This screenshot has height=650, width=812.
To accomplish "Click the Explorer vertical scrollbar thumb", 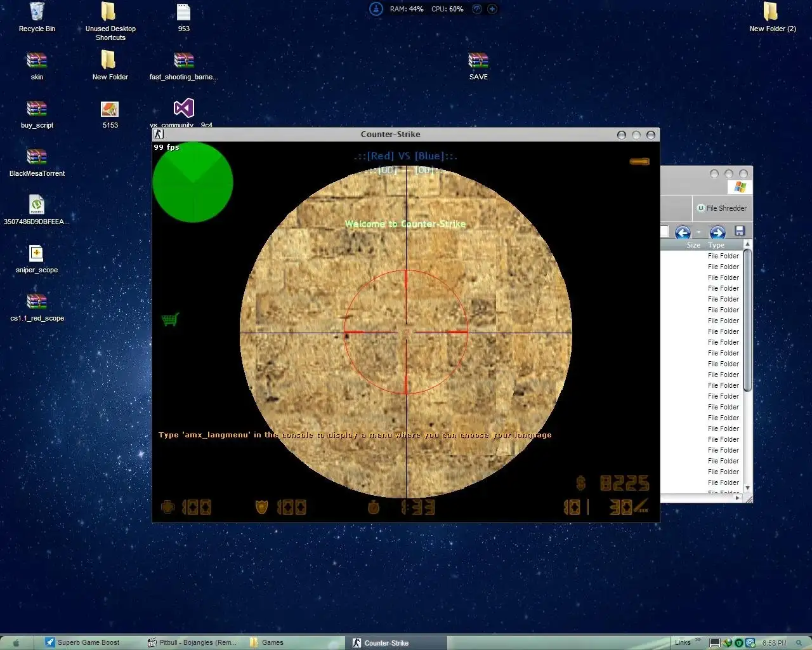I will (747, 320).
